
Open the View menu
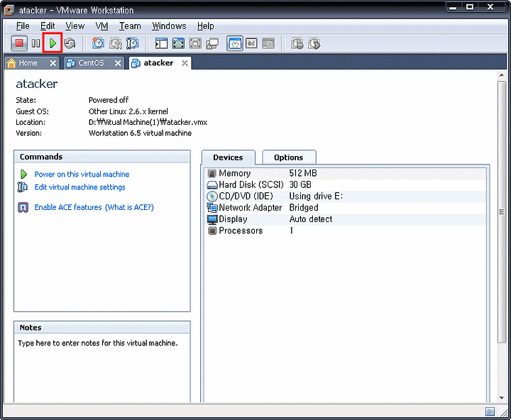click(x=75, y=26)
